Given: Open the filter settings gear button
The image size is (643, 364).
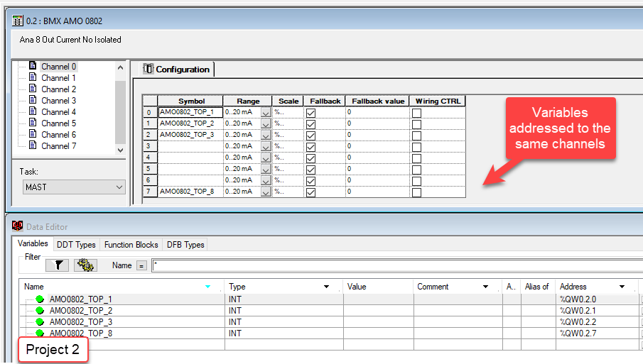Looking at the screenshot, I should (x=85, y=265).
